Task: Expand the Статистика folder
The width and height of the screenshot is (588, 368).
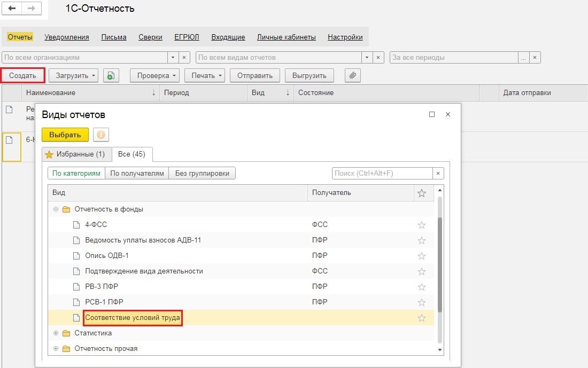Action: [x=56, y=333]
